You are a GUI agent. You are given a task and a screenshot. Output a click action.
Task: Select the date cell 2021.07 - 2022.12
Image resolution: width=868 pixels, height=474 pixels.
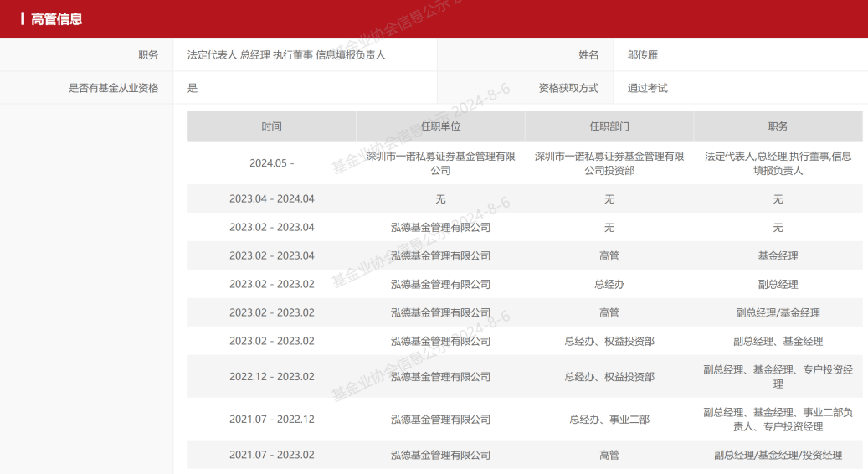pos(272,420)
